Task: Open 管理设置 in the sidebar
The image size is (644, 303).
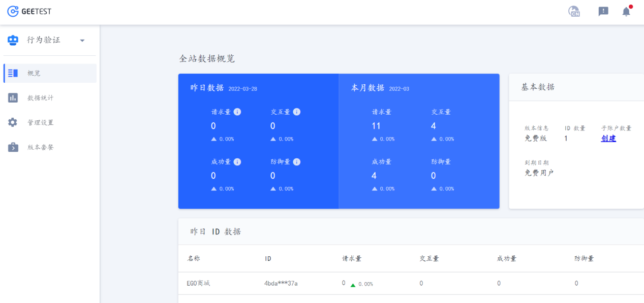Action: coord(40,122)
